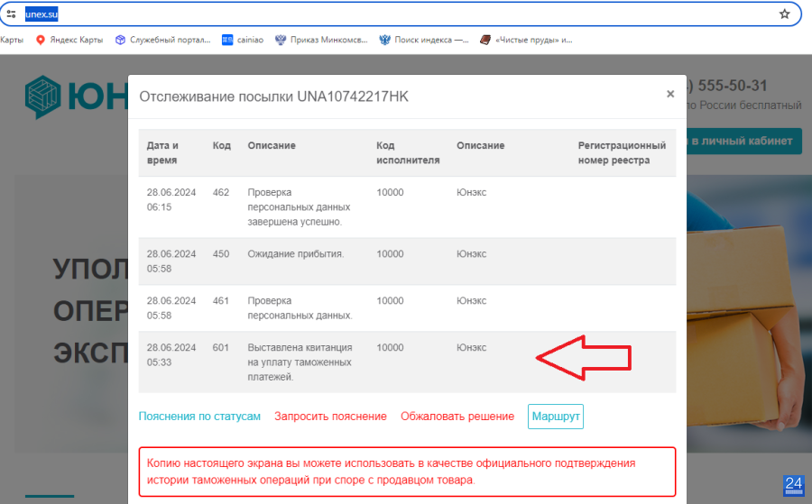This screenshot has width=812, height=504.
Task: Click status code 462 cell
Action: click(221, 192)
